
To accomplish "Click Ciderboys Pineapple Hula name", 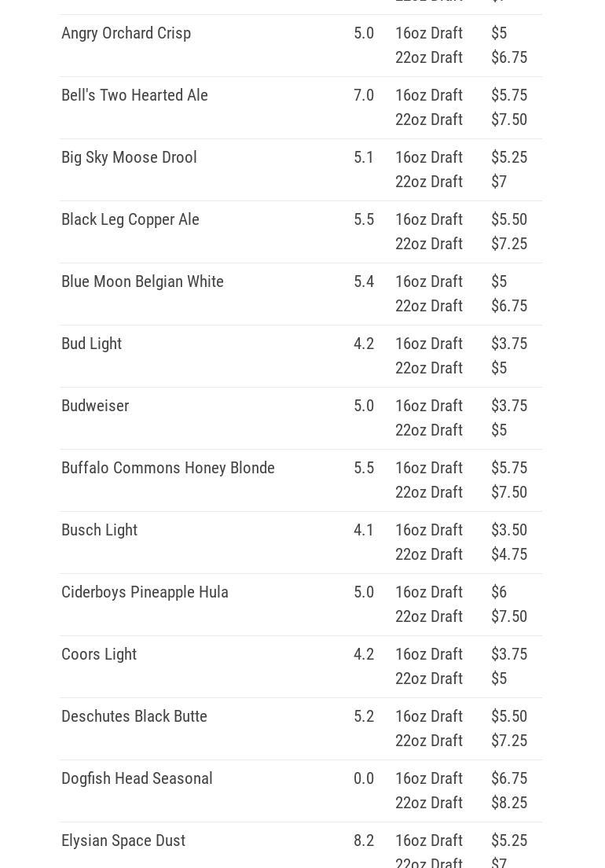I will pos(145,592).
